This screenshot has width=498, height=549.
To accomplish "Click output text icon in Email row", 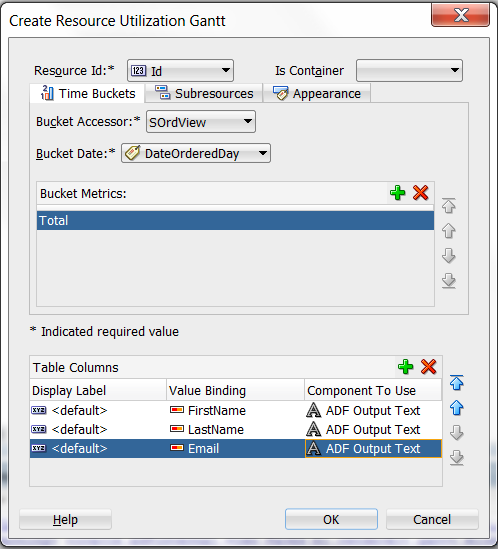I will coord(314,448).
